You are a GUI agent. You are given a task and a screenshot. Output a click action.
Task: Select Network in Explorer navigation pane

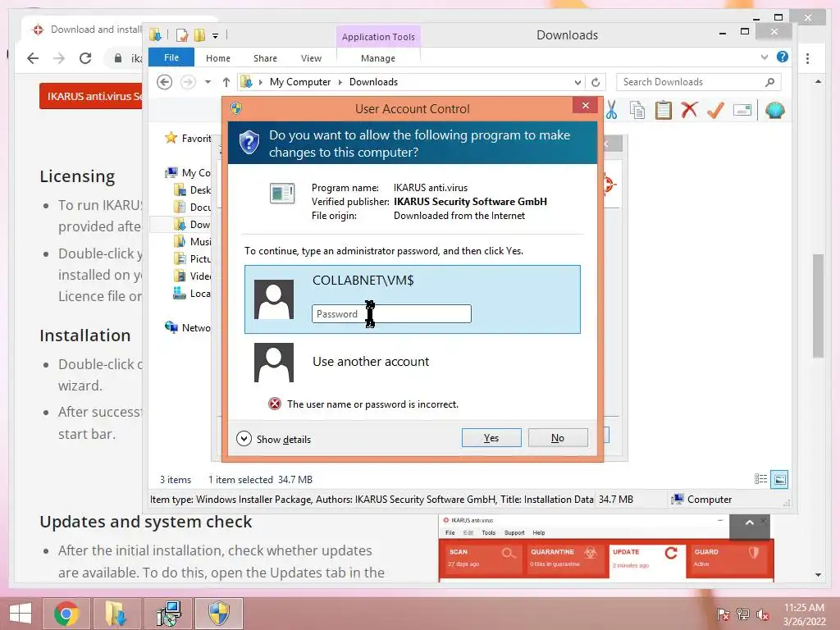point(188,328)
